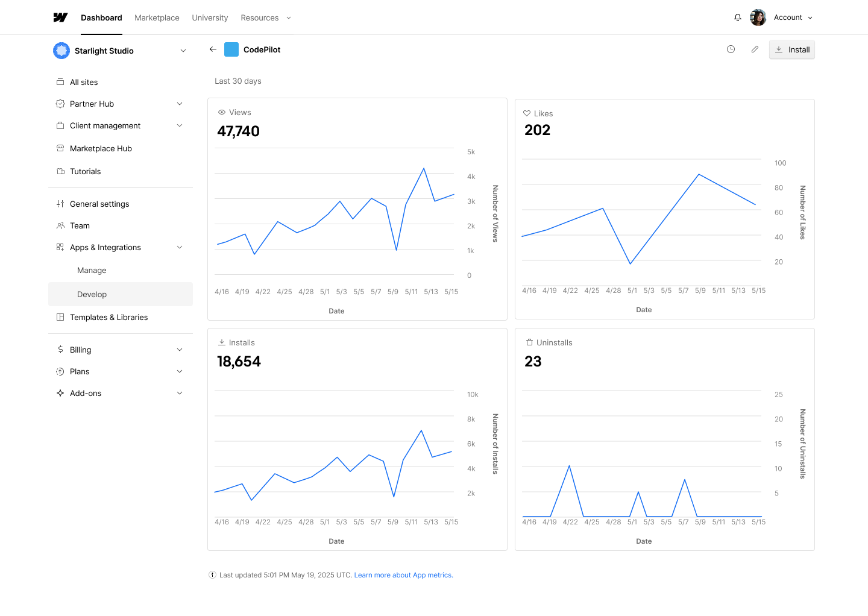This screenshot has height=616, width=868.
Task: Open the University page
Action: 210,17
